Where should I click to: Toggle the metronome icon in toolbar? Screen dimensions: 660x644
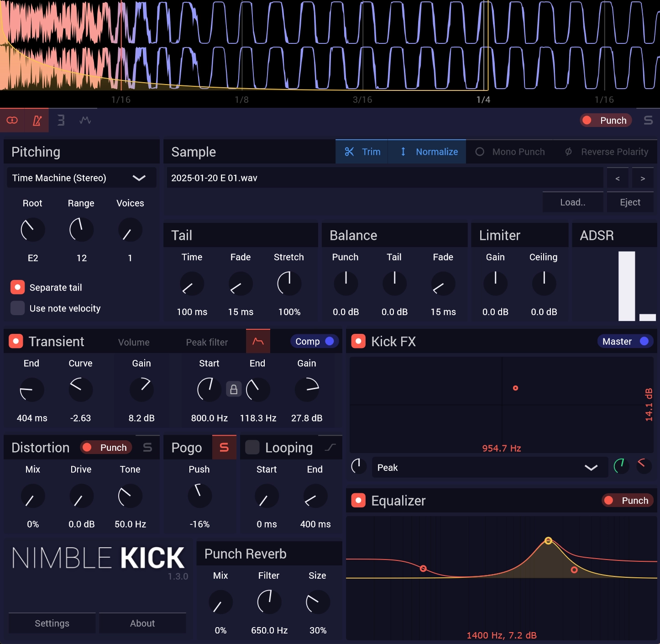37,121
